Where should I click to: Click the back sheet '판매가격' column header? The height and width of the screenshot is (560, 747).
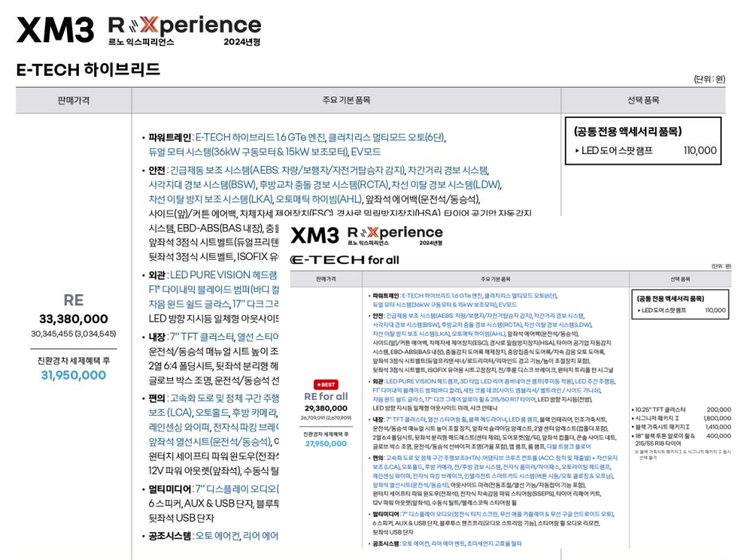tap(73, 101)
